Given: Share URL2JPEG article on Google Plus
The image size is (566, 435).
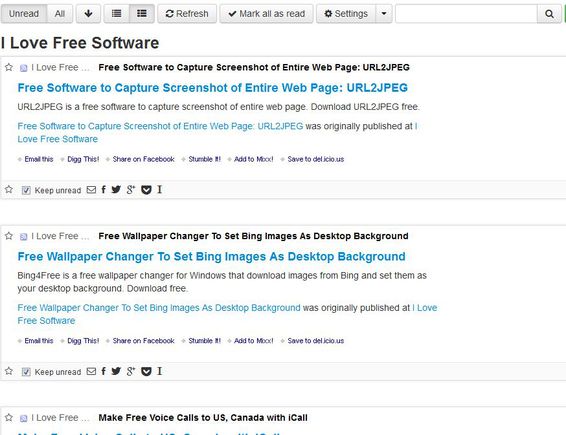Looking at the screenshot, I should [131, 190].
